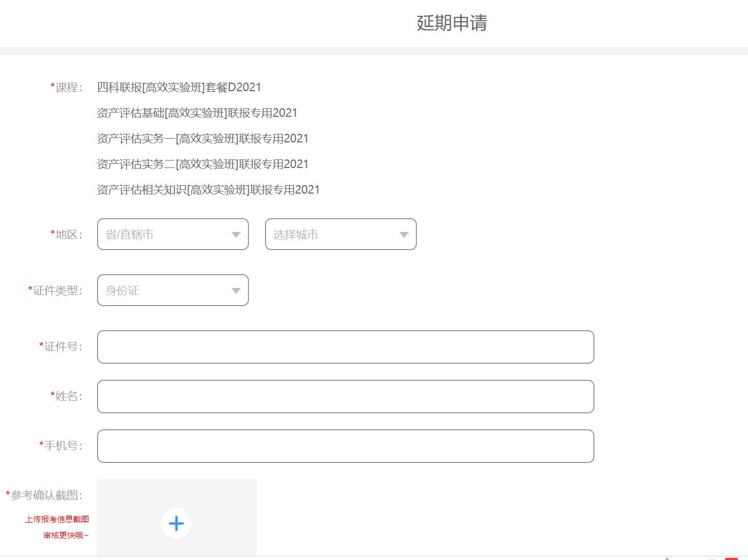This screenshot has height=560, width=748.
Task: Click the blue plus upload icon
Action: coord(176,523)
